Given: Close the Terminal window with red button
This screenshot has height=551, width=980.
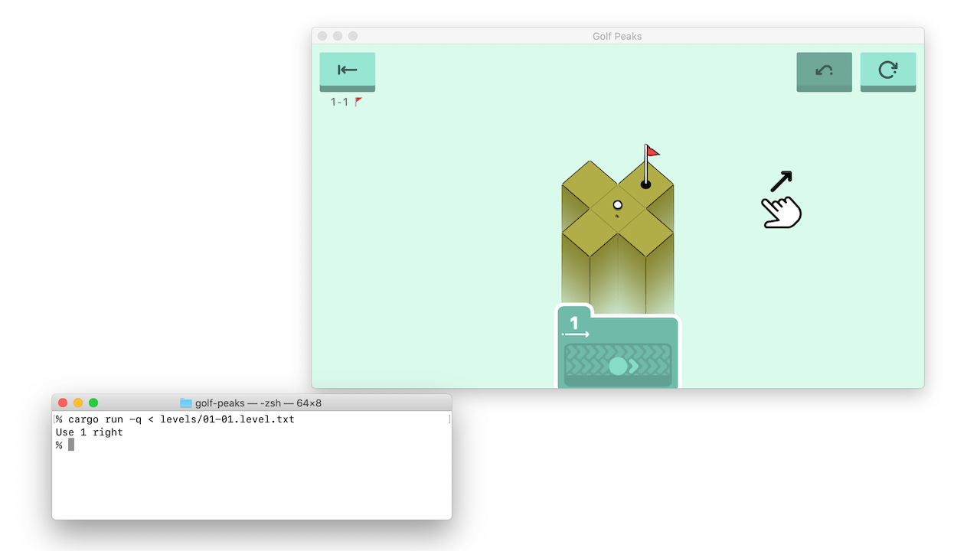Looking at the screenshot, I should pos(63,403).
